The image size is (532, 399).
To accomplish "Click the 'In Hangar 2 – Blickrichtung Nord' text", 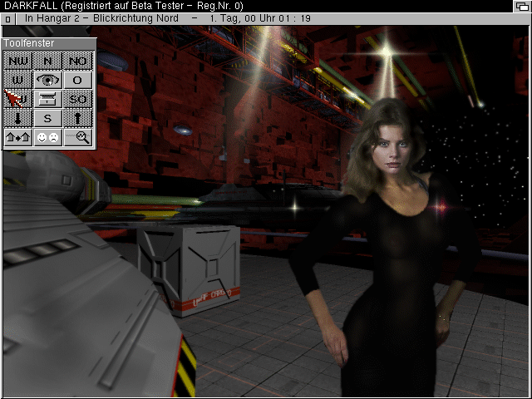I will pyautogui.click(x=101, y=18).
